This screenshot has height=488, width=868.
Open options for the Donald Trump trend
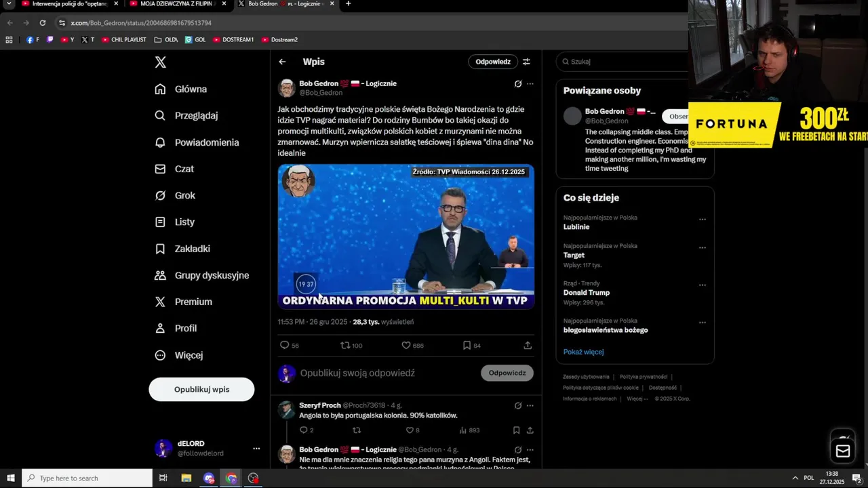click(703, 285)
